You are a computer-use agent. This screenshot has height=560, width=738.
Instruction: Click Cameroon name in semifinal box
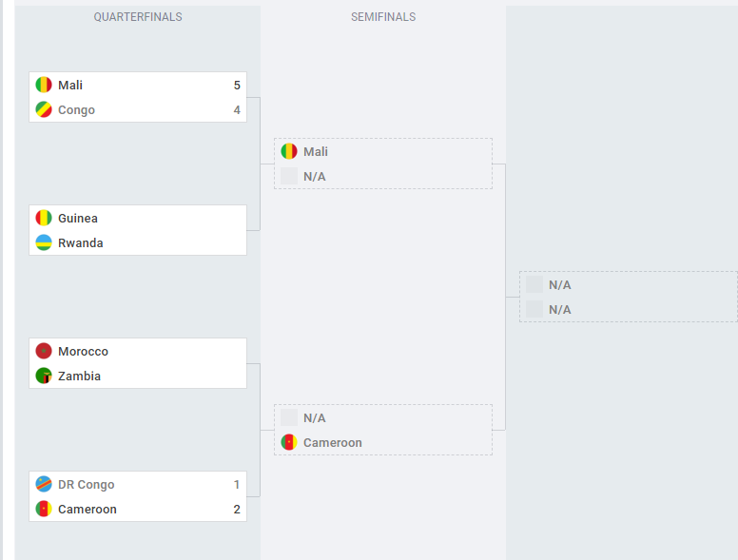[x=332, y=443]
